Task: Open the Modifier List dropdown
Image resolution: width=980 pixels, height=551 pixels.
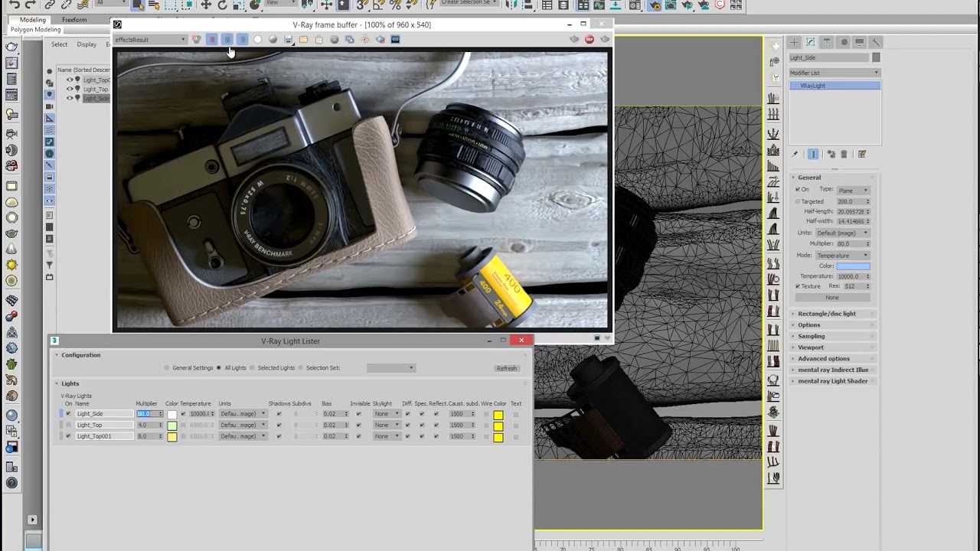Action: (x=835, y=73)
